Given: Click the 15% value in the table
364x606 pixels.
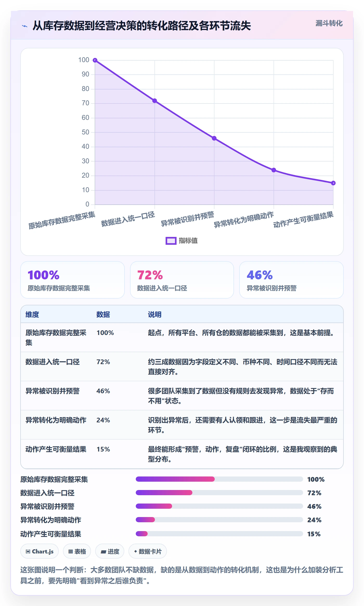Looking at the screenshot, I should pos(103,449).
